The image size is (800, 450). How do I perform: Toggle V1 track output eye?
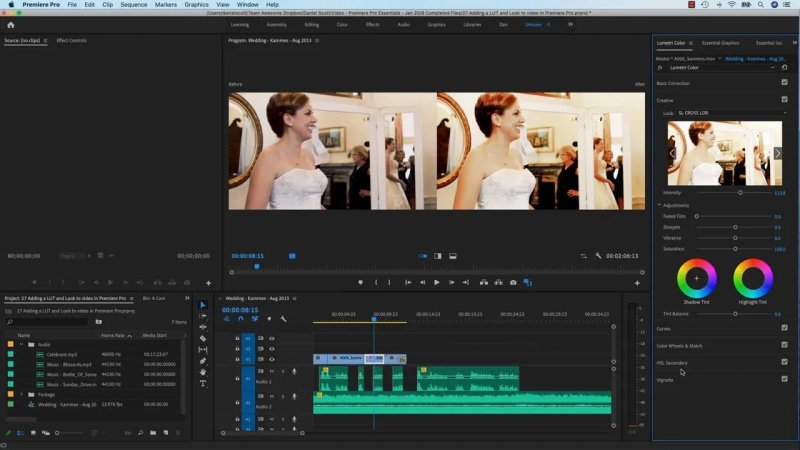[272, 359]
